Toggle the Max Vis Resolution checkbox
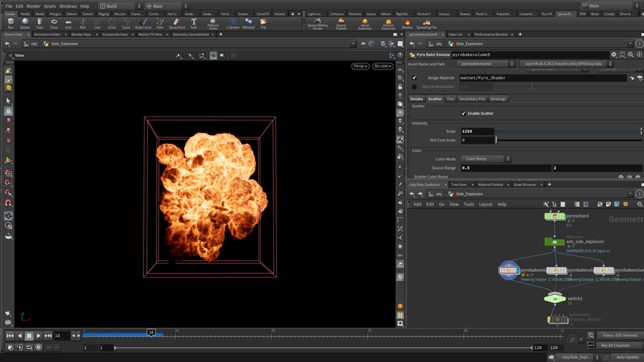The image size is (644, 362). 414,87
